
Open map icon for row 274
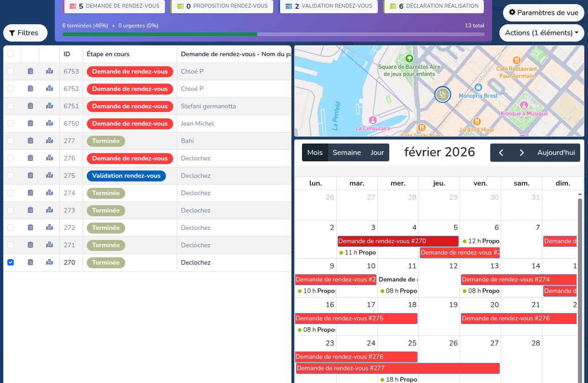coord(49,193)
